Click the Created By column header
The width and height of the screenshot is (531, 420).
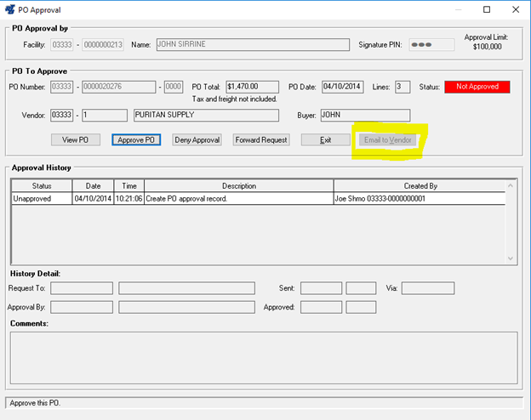tap(420, 185)
